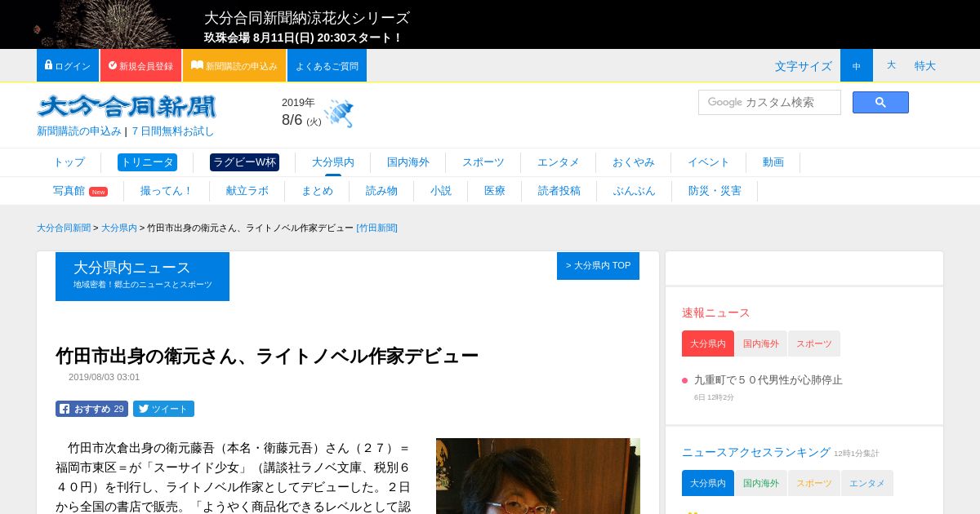Viewport: 980px width, 514px height.
Task: Click breadcrumb 大分県内 link
Action: click(x=119, y=228)
